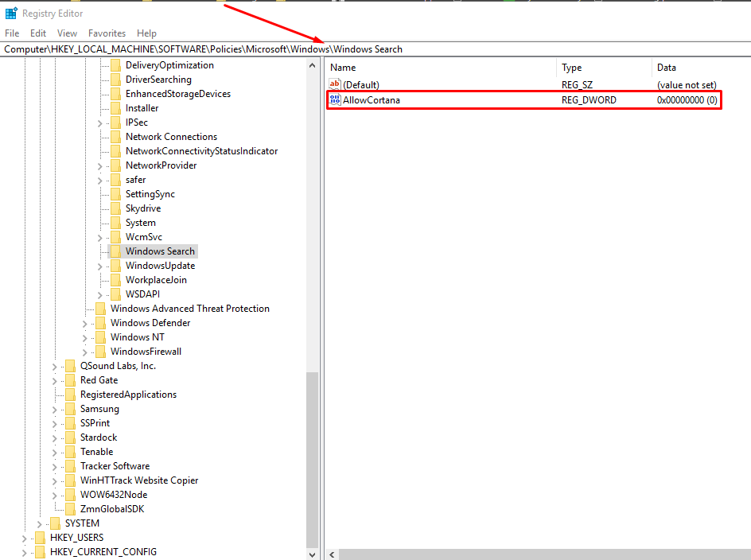Open the Help menu

point(146,33)
